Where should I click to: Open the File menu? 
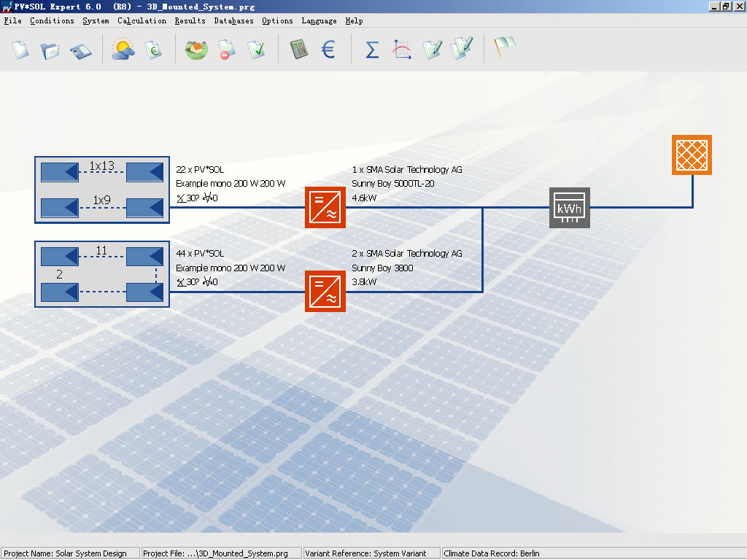pyautogui.click(x=13, y=21)
